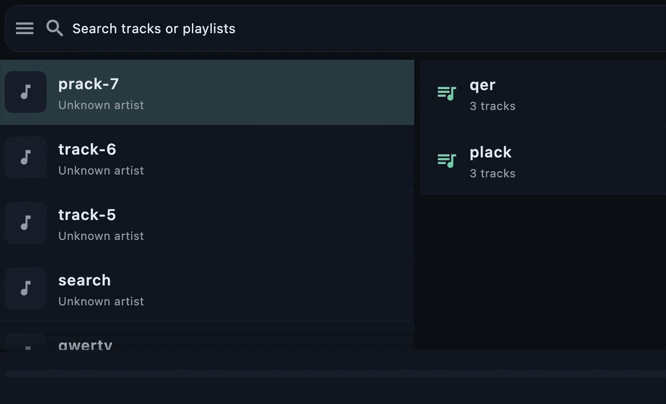The height and width of the screenshot is (404, 666).
Task: Click the 3 tracks label under qer
Action: [x=492, y=106]
